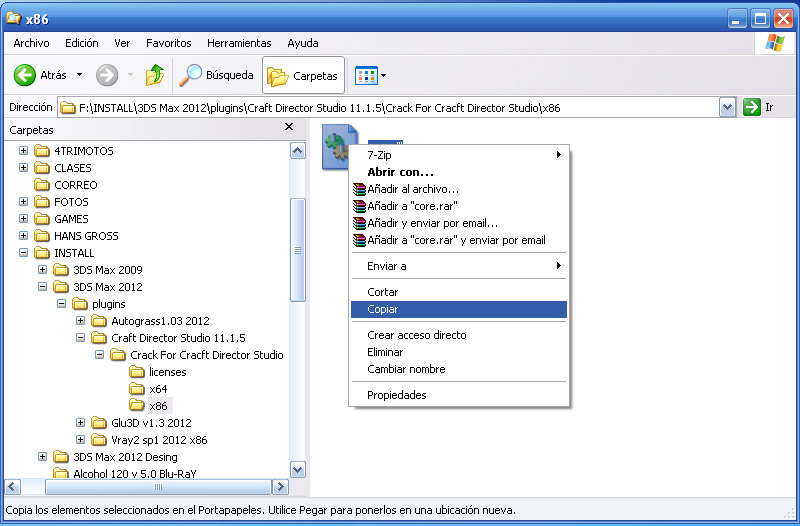
Task: Open the Ver menu
Action: [x=122, y=43]
